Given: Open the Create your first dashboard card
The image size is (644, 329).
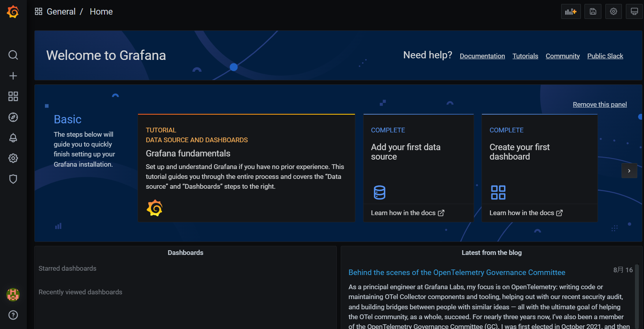Looking at the screenshot, I should [x=539, y=159].
